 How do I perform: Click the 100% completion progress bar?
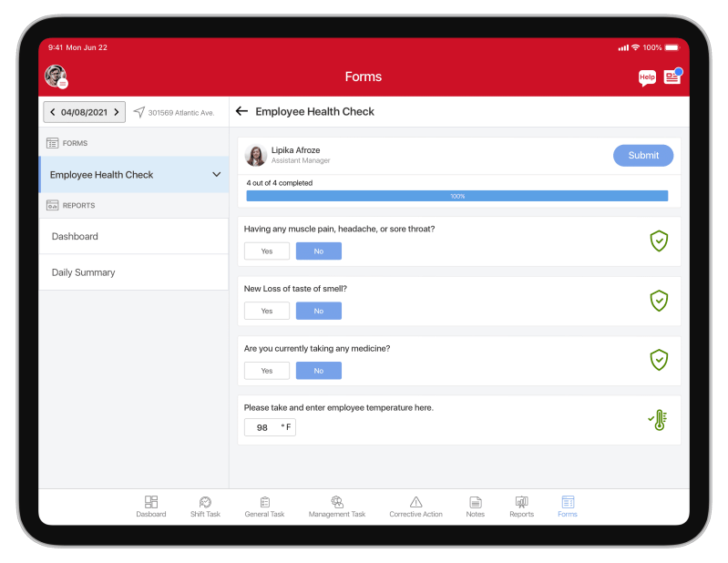coord(457,196)
